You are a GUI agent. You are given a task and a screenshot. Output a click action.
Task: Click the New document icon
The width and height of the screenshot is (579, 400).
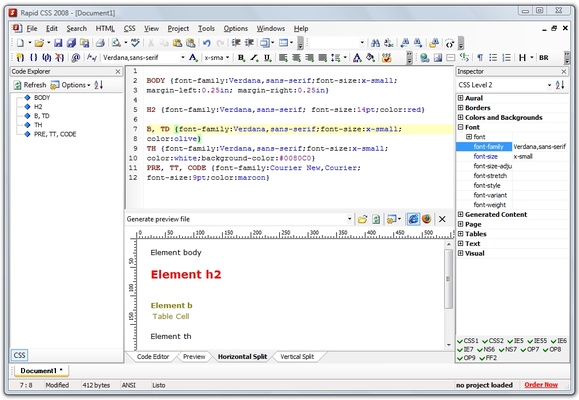tap(20, 43)
